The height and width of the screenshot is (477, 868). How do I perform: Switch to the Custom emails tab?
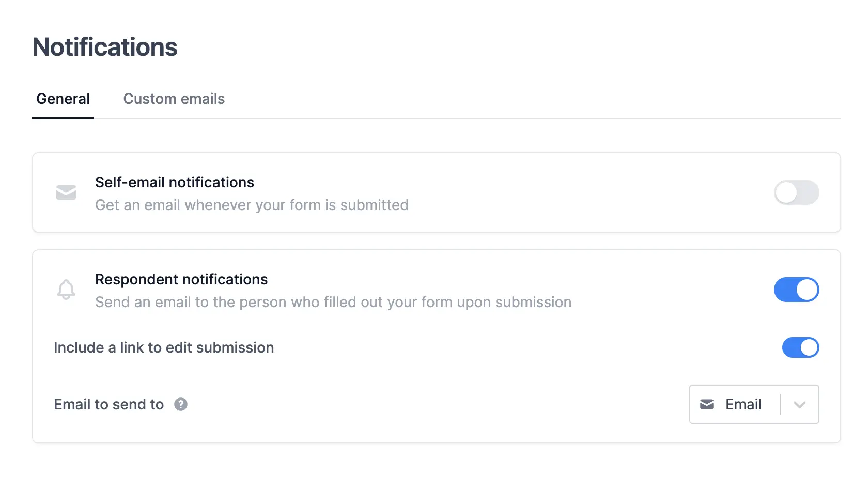(x=174, y=99)
